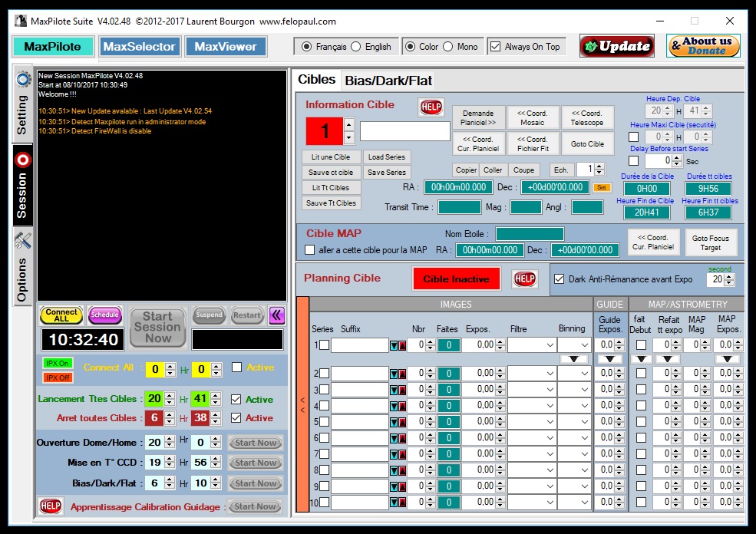Select the English language option
This screenshot has width=756, height=534.
tap(356, 47)
